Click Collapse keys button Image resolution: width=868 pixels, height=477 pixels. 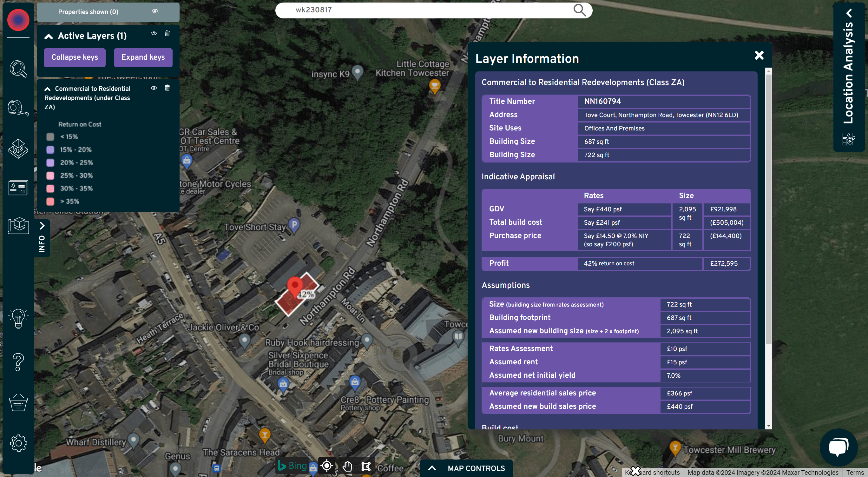pos(75,57)
